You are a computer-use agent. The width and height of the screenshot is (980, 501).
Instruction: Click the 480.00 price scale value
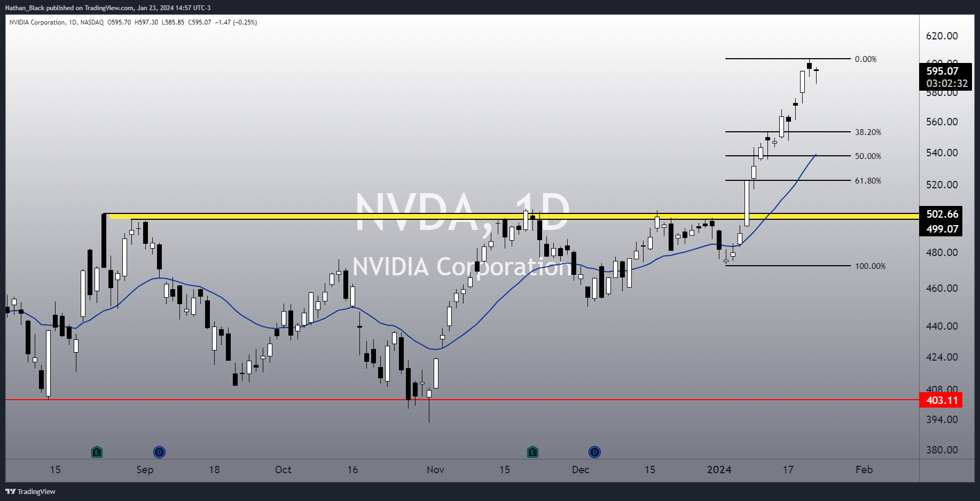coord(942,252)
